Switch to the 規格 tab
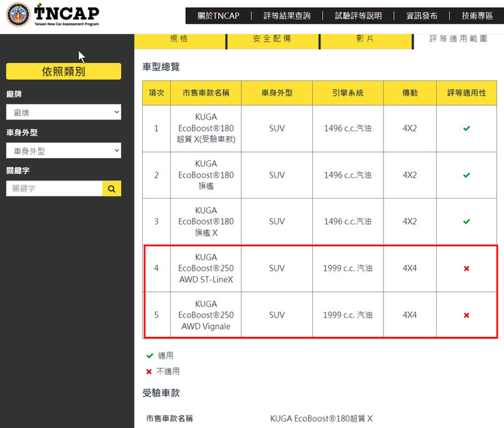Screen dimensions: 504x428 (x=181, y=41)
